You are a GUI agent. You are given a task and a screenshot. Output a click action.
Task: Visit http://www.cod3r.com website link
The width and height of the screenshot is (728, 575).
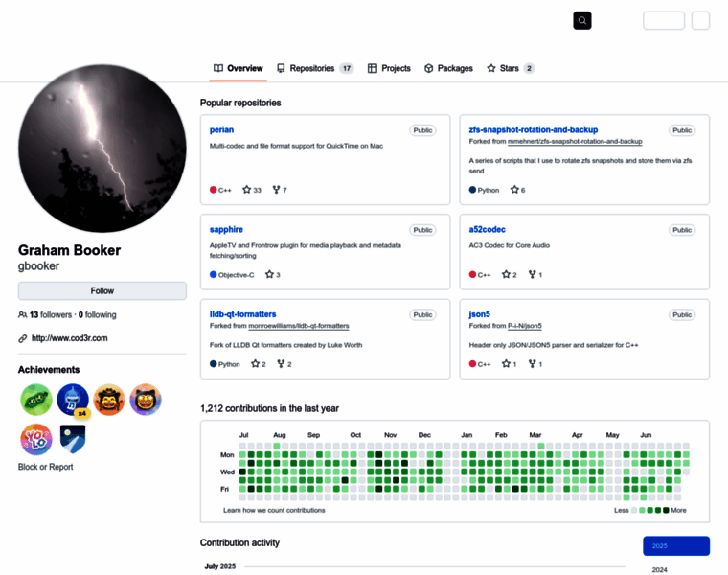click(x=69, y=338)
